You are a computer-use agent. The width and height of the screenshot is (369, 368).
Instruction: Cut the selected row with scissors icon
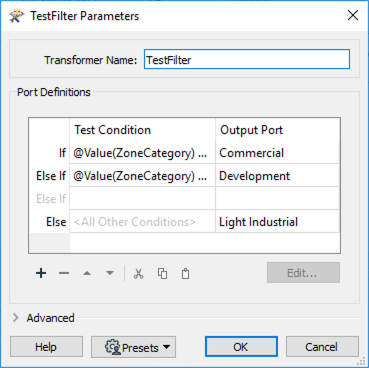click(x=138, y=273)
